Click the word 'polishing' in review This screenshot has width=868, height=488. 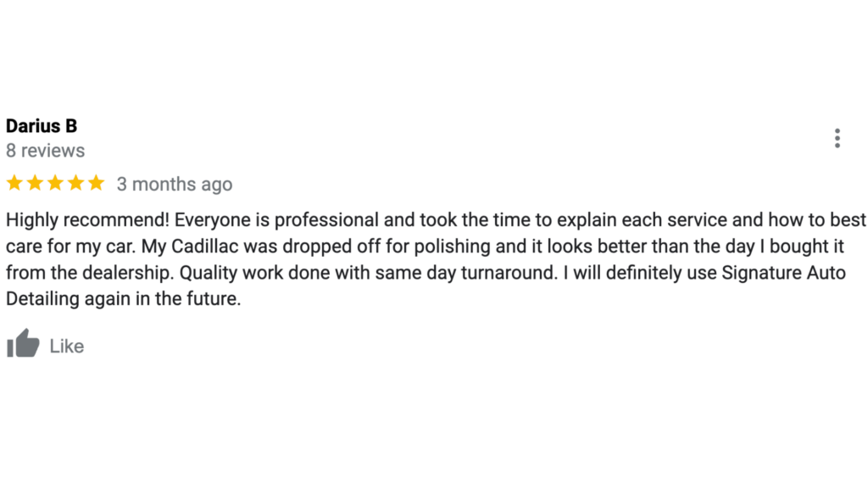pos(453,247)
